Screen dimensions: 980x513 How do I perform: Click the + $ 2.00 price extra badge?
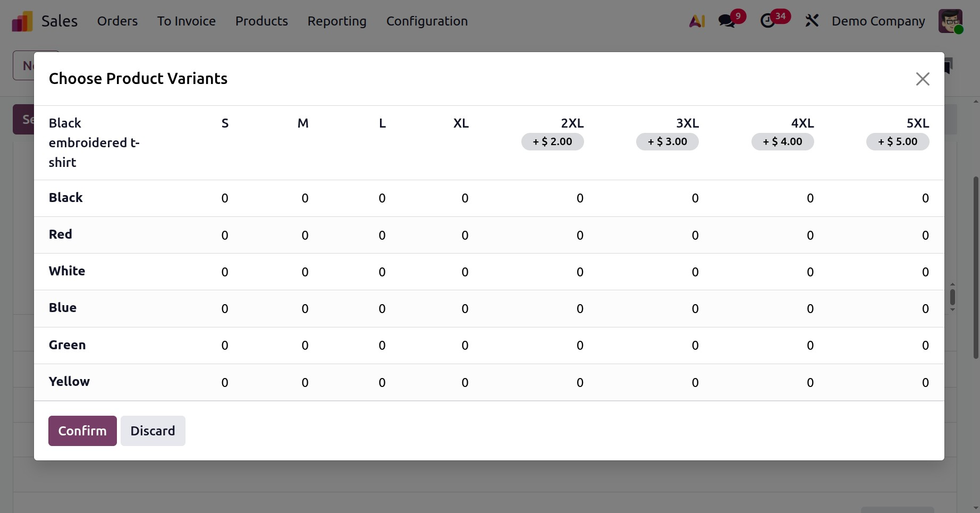[553, 141]
